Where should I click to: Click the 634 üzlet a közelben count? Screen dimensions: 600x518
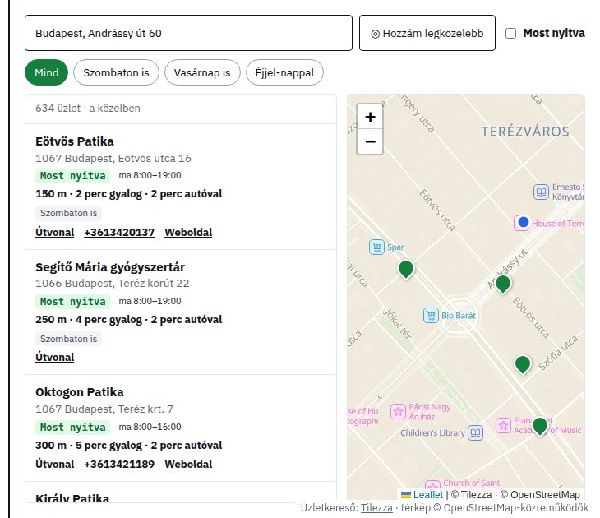pos(88,108)
